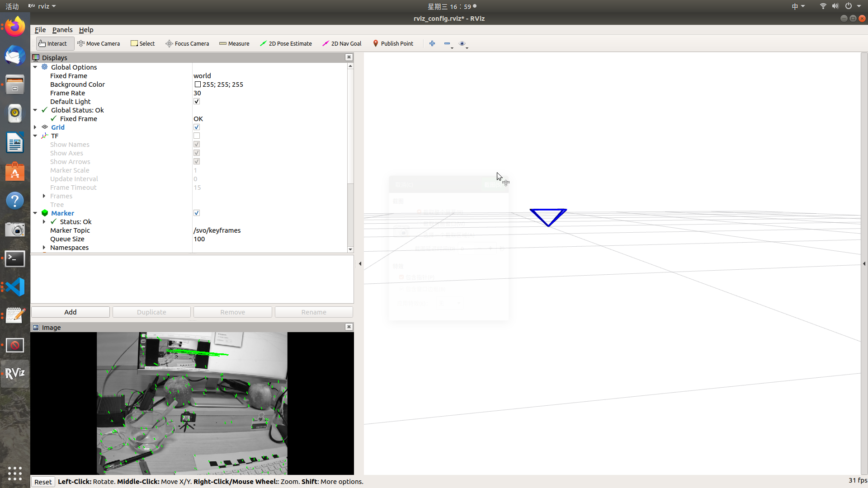Activate the Focus Camera tool
Screen dimensions: 868x488
point(187,43)
